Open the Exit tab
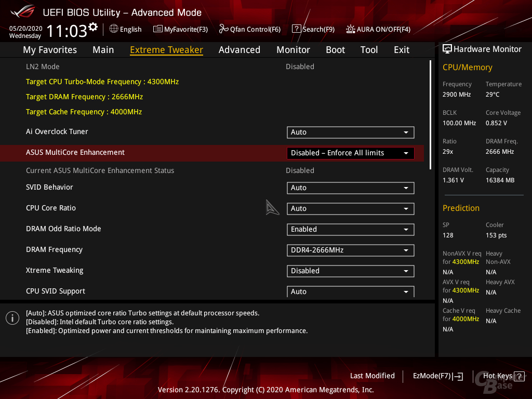532x399 pixels. [x=402, y=50]
